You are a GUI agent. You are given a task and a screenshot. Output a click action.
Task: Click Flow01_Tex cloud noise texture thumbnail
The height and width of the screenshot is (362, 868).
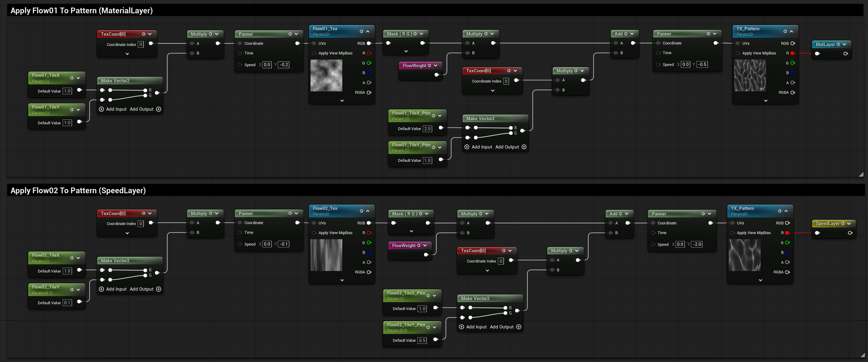[326, 75]
